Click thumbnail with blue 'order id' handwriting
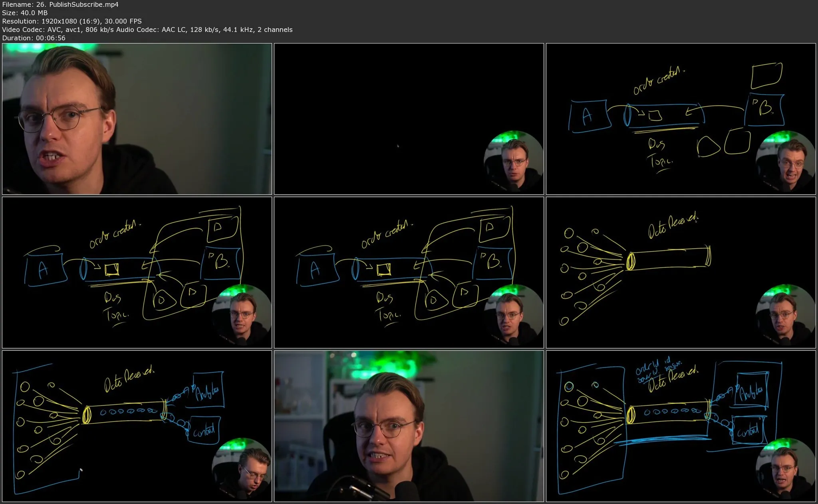Image resolution: width=818 pixels, height=504 pixels. pyautogui.click(x=681, y=426)
